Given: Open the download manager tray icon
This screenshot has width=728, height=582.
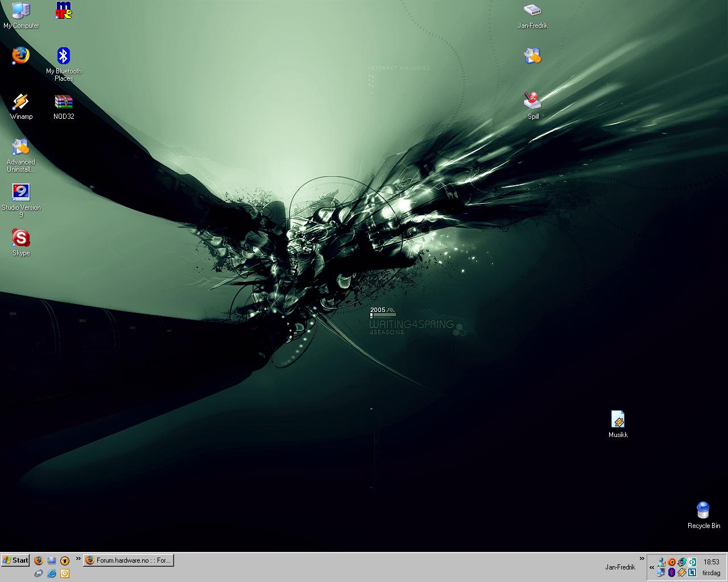Looking at the screenshot, I should pyautogui.click(x=682, y=562).
